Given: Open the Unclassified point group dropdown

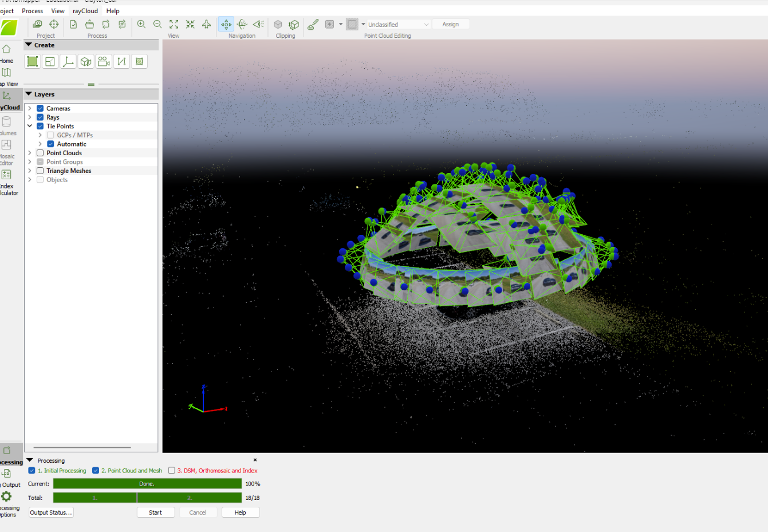Looking at the screenshot, I should pos(398,25).
